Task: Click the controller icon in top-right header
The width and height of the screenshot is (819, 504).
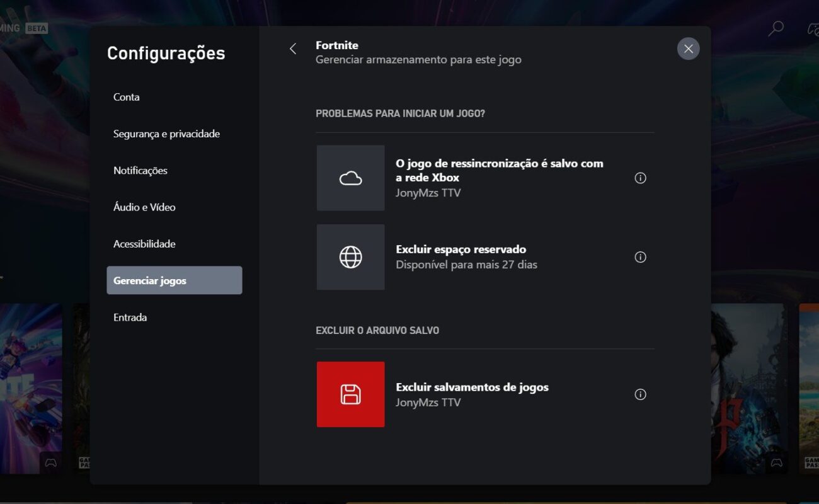Action: click(x=813, y=28)
